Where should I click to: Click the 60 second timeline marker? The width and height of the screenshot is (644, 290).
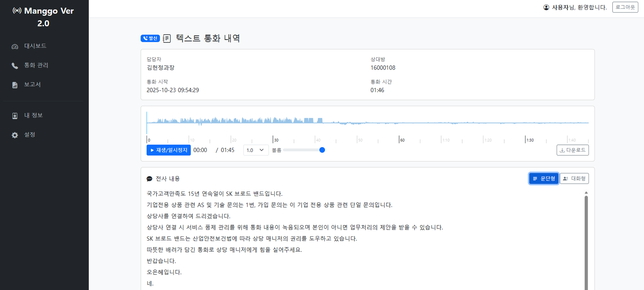tap(402, 140)
